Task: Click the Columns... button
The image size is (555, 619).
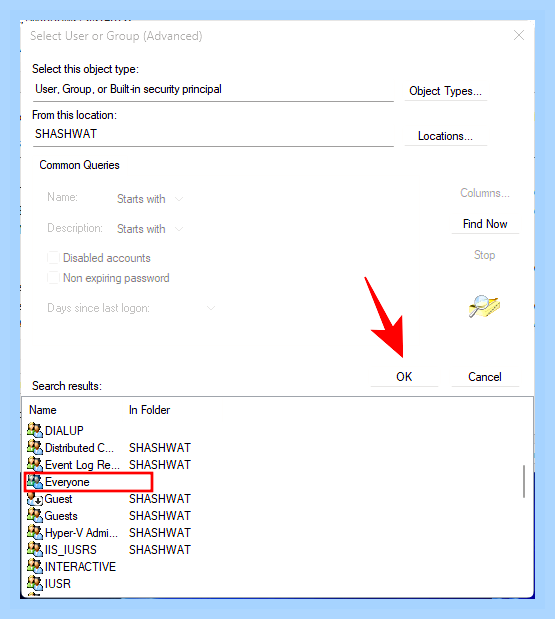Action: pyautogui.click(x=485, y=193)
